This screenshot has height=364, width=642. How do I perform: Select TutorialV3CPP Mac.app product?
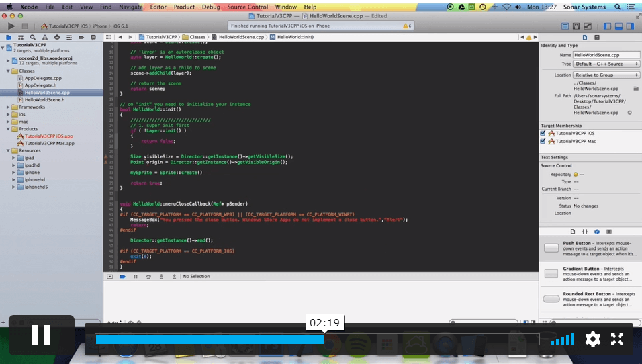[x=50, y=144]
